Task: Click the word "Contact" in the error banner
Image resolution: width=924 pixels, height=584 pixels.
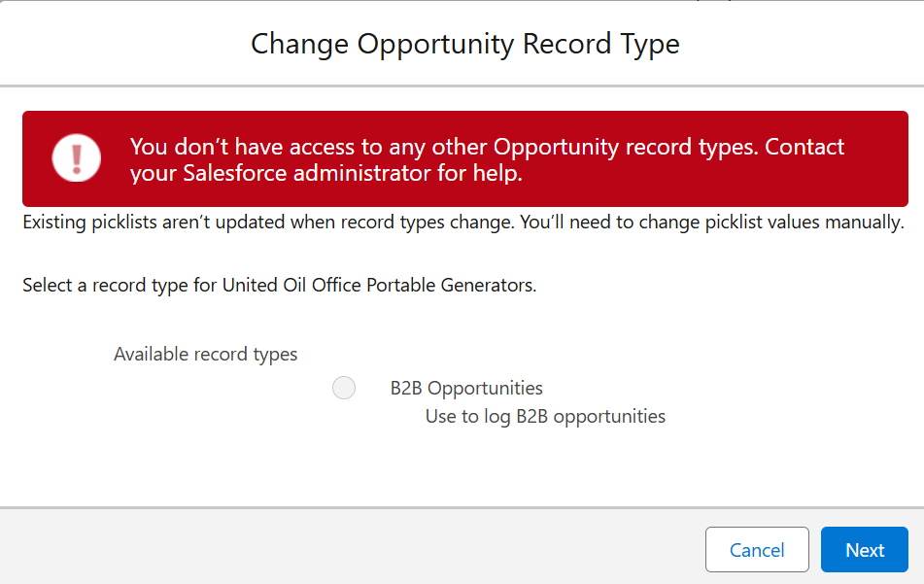Action: coord(804,147)
